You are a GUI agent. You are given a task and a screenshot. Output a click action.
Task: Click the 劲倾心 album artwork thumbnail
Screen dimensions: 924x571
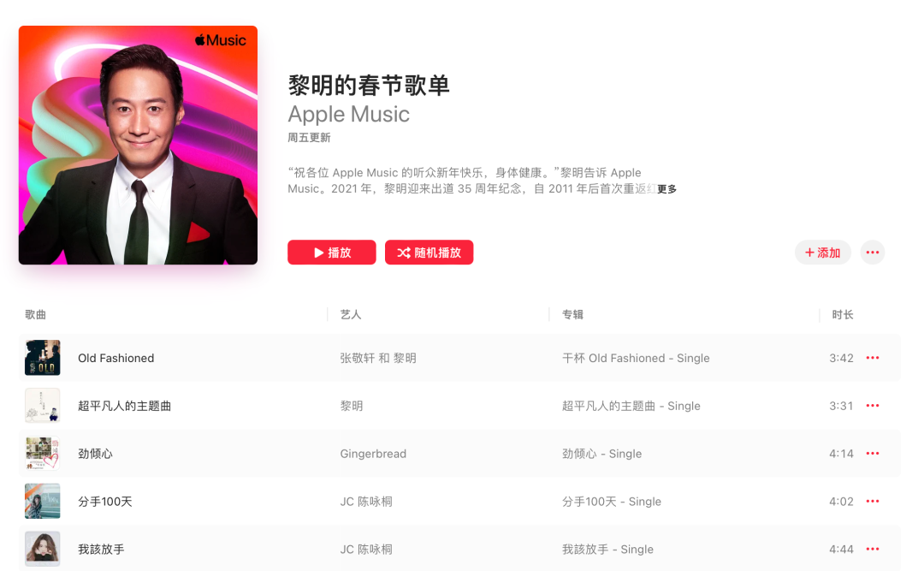pos(43,454)
